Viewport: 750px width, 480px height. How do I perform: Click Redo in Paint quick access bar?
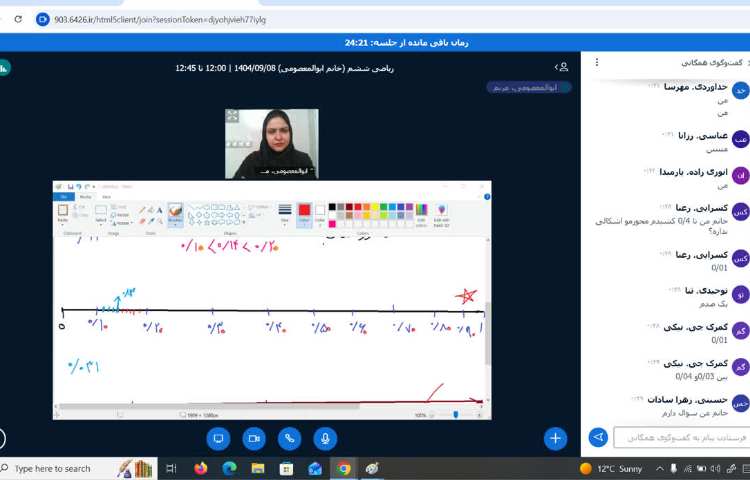pyautogui.click(x=86, y=186)
